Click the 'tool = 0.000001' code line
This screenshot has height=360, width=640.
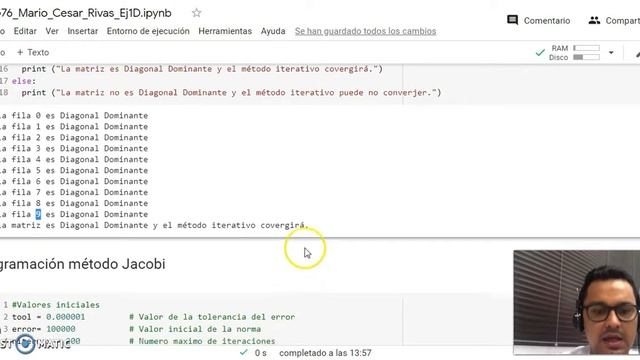(x=49, y=317)
